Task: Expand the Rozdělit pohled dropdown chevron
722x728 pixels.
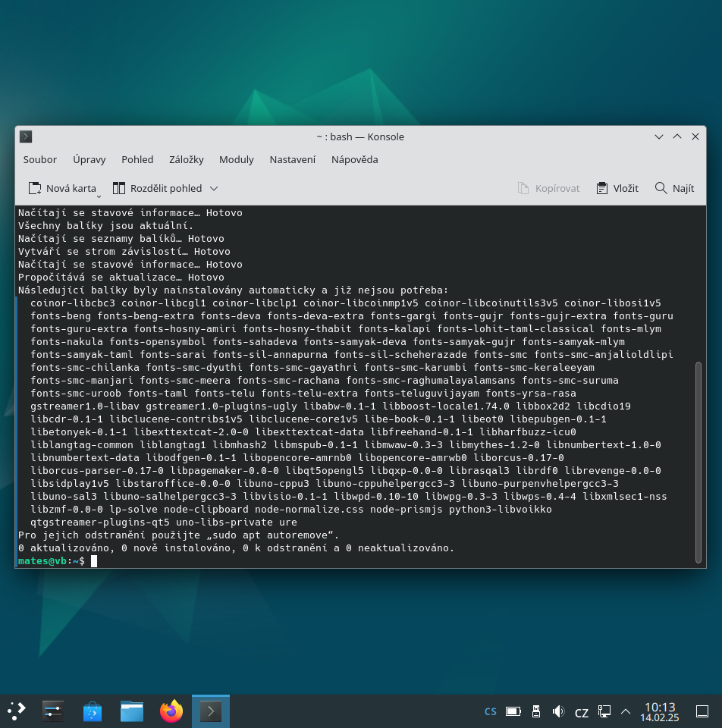Action: pyautogui.click(x=214, y=189)
